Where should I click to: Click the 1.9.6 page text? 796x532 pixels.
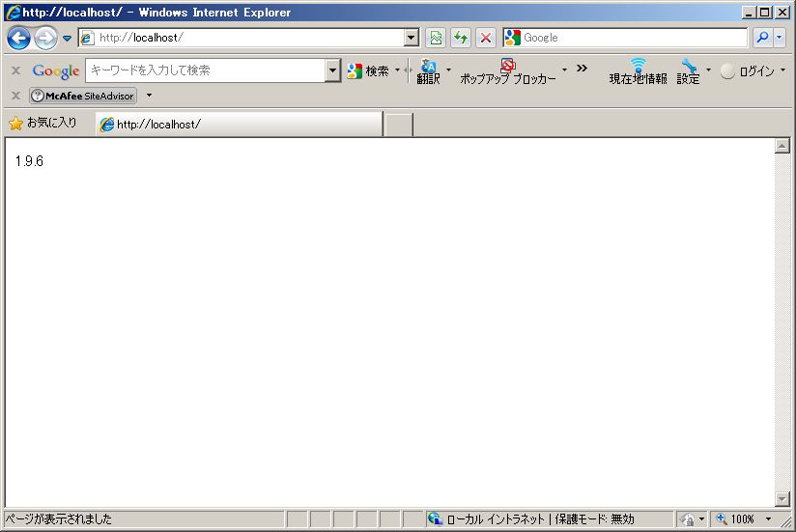pos(29,161)
